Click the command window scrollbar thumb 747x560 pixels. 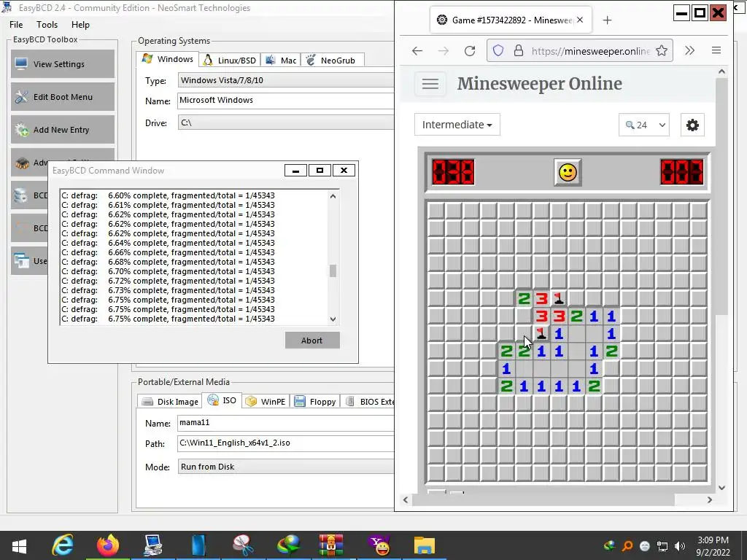(333, 271)
